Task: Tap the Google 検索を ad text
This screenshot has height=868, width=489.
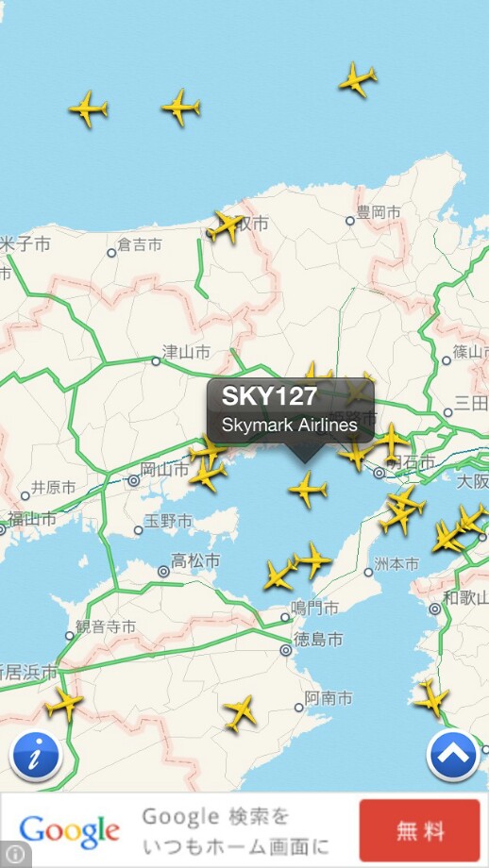Action: point(216,816)
